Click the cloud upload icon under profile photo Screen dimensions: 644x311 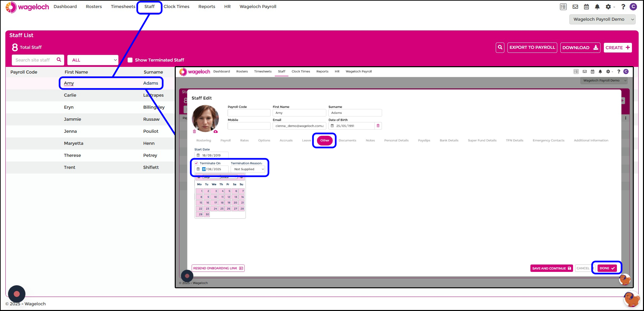(216, 131)
